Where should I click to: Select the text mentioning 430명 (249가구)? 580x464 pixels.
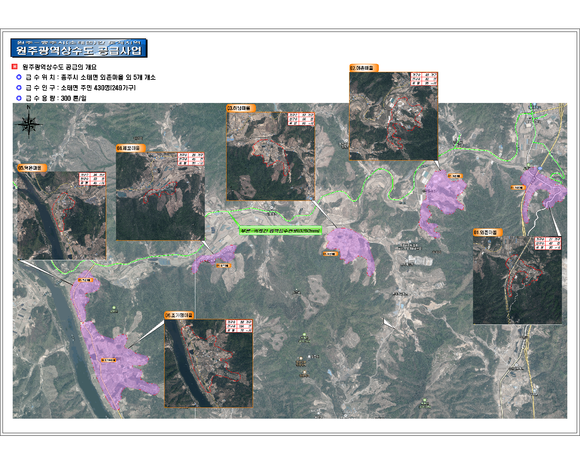[80, 88]
